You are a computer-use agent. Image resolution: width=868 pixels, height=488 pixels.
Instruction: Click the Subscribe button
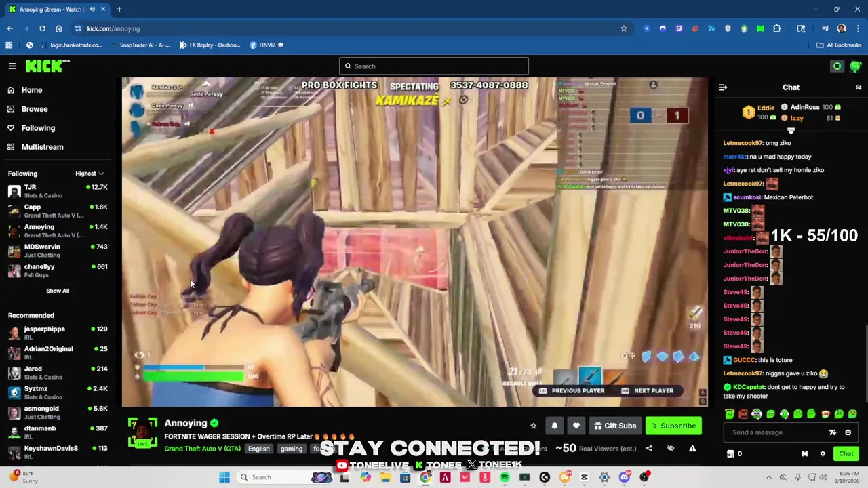click(673, 426)
